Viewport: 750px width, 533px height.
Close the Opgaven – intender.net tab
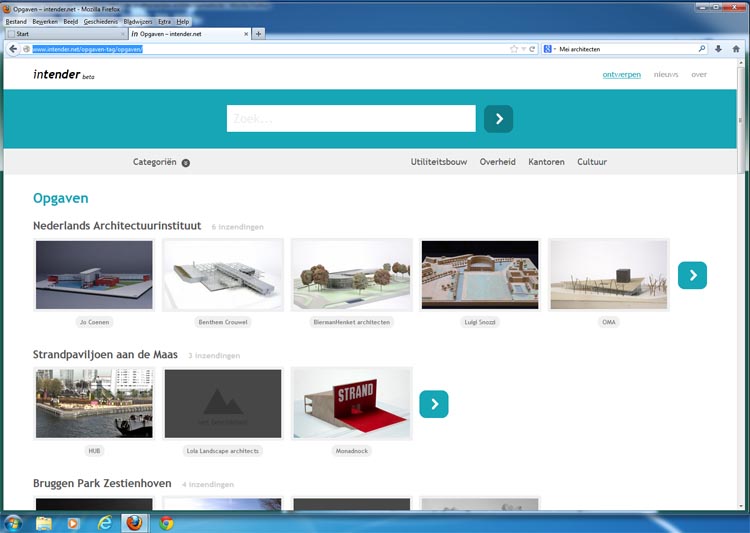[x=246, y=34]
